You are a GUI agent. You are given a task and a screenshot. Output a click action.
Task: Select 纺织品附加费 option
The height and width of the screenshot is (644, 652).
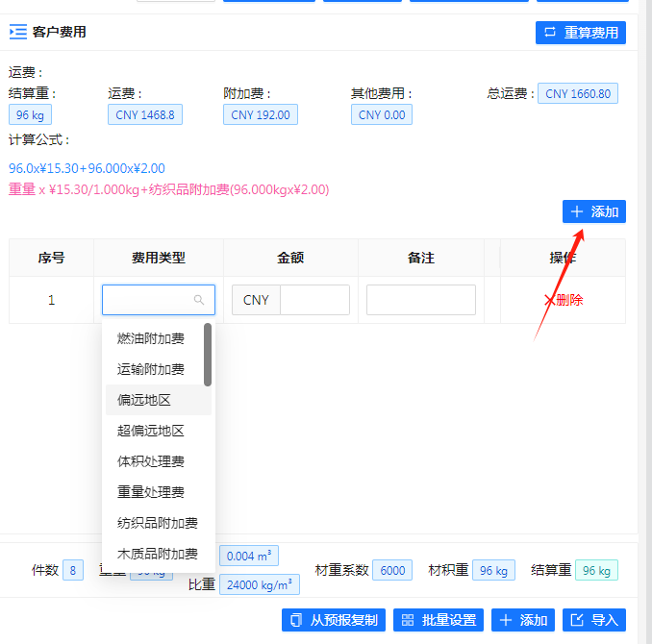click(158, 523)
